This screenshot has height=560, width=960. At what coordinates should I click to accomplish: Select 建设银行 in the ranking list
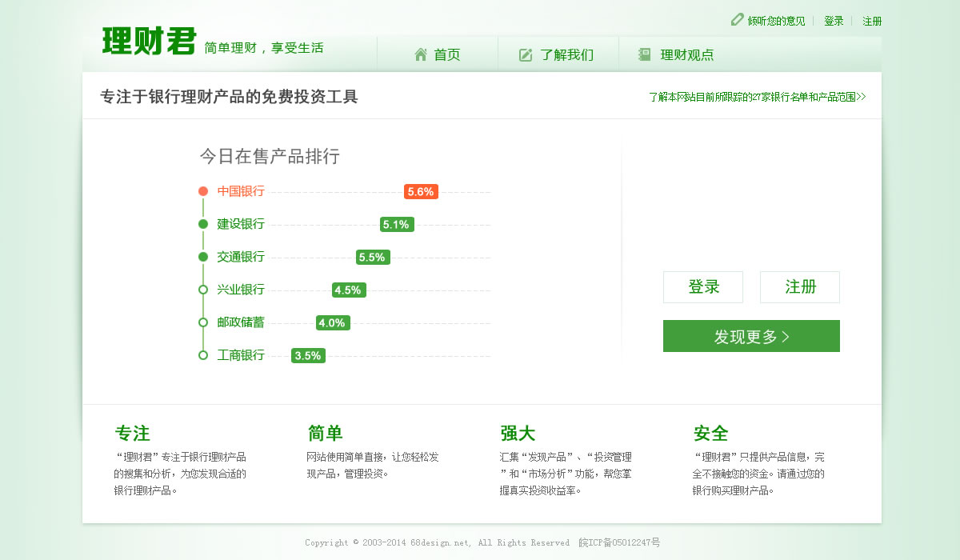click(x=241, y=224)
